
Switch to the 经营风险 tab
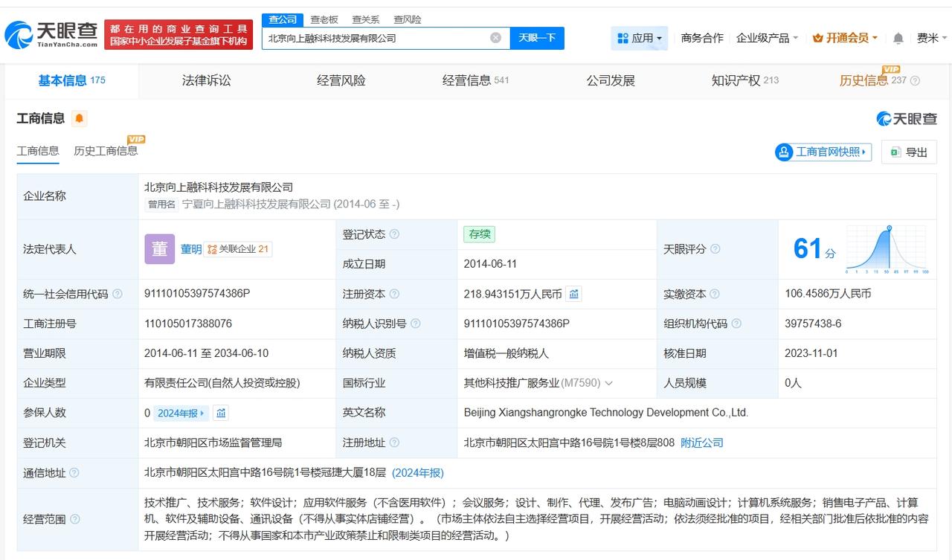[x=341, y=80]
